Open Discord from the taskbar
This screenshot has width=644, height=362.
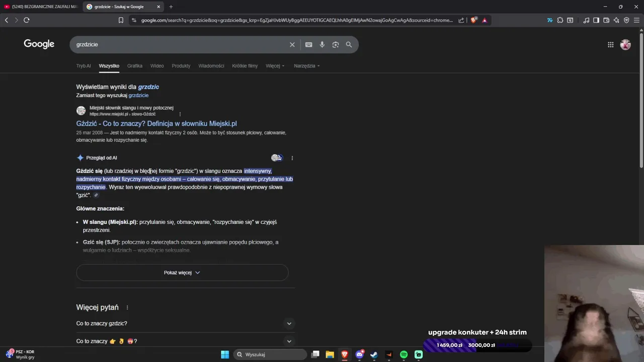click(x=359, y=354)
